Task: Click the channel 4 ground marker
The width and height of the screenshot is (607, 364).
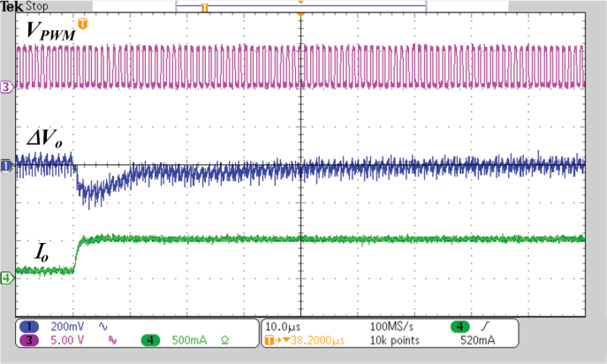Action: click(7, 278)
